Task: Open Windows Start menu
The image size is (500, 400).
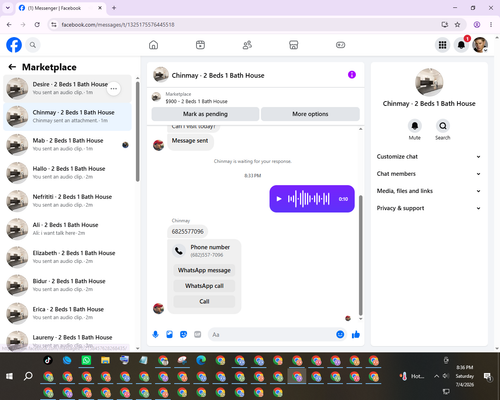Action: coord(9,376)
